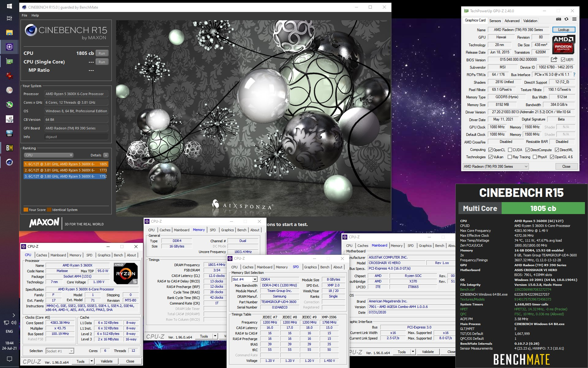This screenshot has width=588, height=368.
Task: Open the round gauge taskbar icon
Action: click(9, 90)
